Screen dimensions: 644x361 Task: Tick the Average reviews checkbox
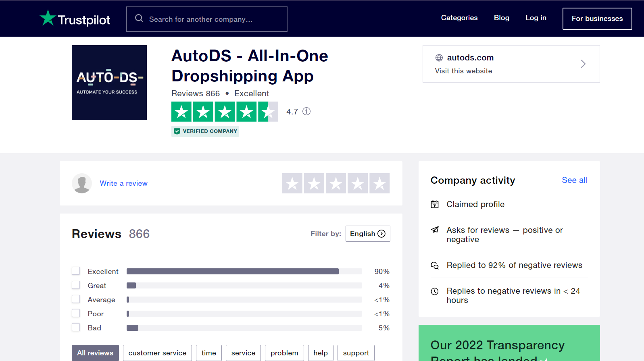(76, 299)
